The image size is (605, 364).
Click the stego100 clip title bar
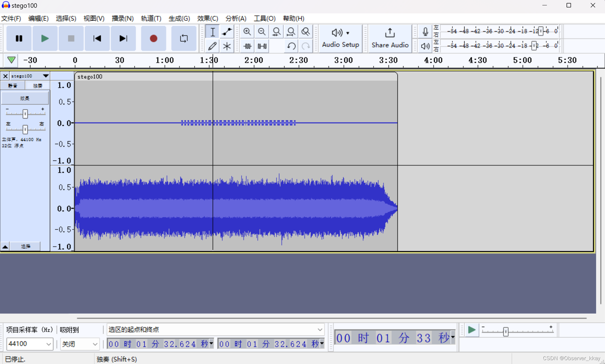236,77
